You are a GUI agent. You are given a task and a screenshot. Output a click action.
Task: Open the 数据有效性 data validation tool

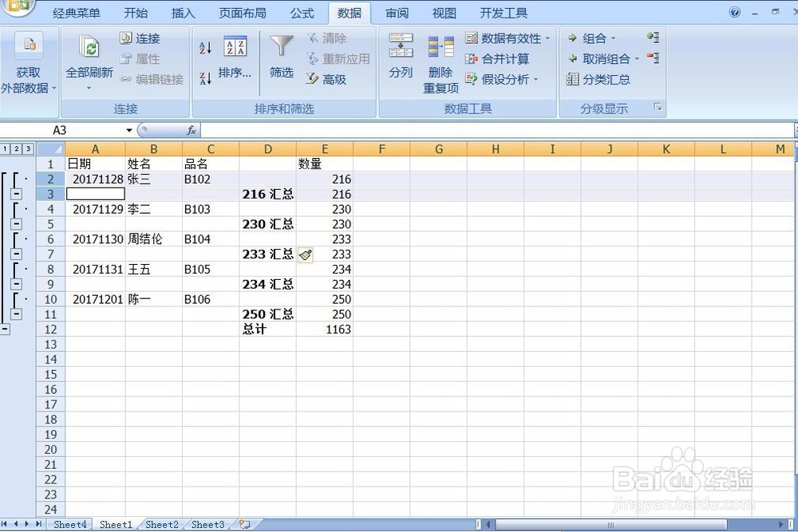(509, 38)
